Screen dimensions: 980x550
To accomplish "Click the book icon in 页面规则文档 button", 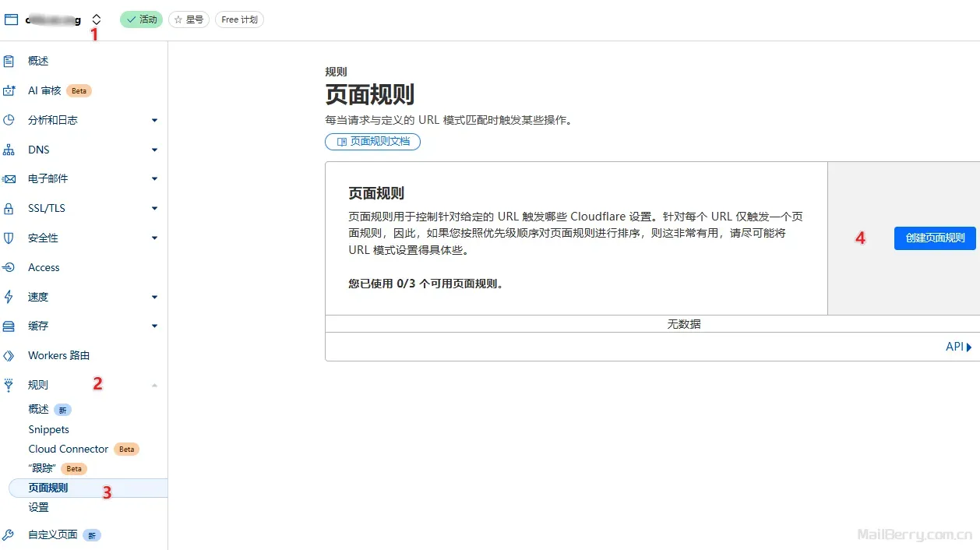I will 341,142.
